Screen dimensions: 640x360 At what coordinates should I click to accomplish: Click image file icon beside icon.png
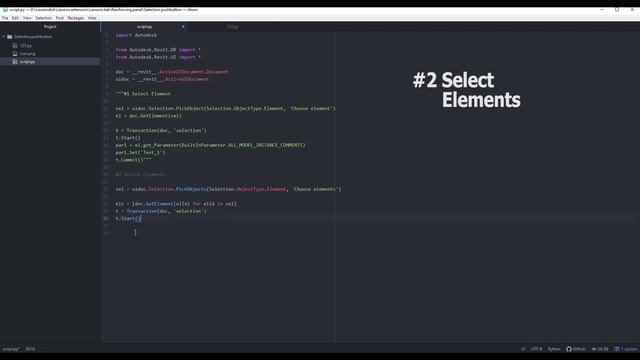[15, 54]
